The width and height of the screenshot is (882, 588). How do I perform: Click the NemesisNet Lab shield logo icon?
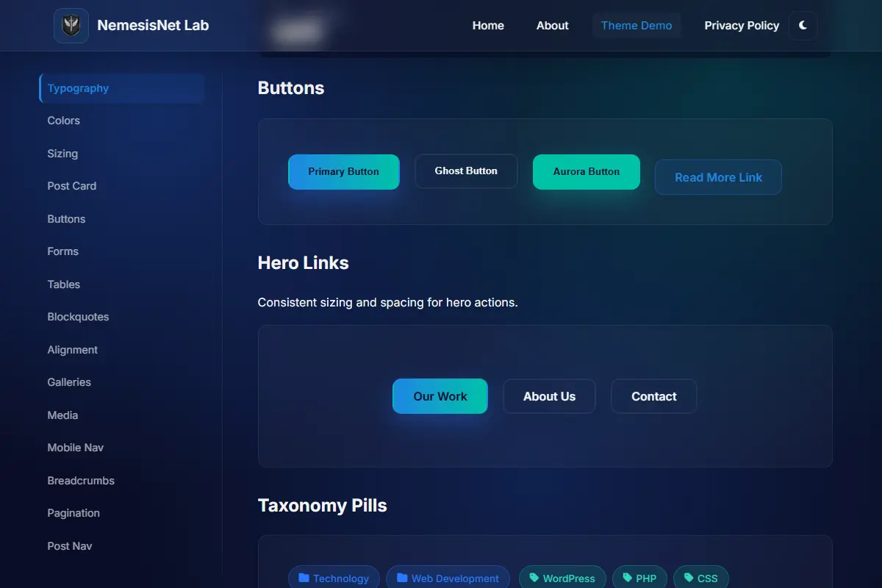[x=71, y=26]
